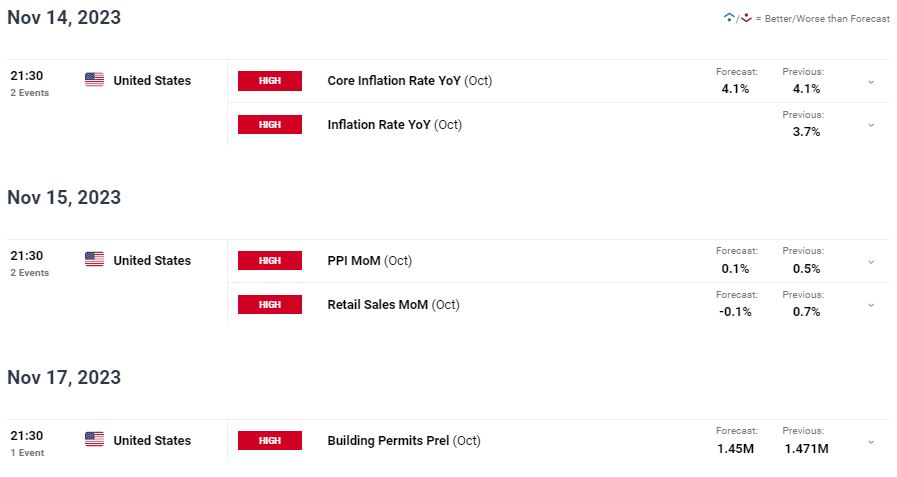Expand the Inflation Rate YoY details chevron

(871, 125)
